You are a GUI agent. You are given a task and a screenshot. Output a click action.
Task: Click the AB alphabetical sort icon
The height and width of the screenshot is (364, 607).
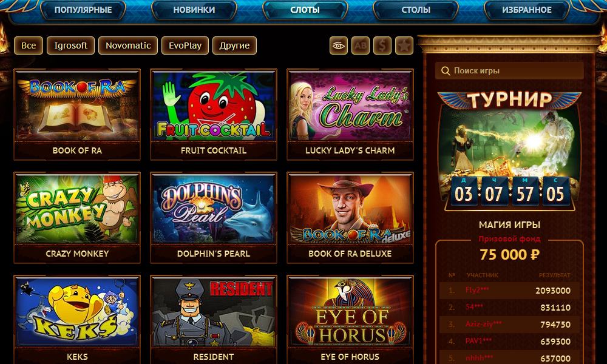361,45
